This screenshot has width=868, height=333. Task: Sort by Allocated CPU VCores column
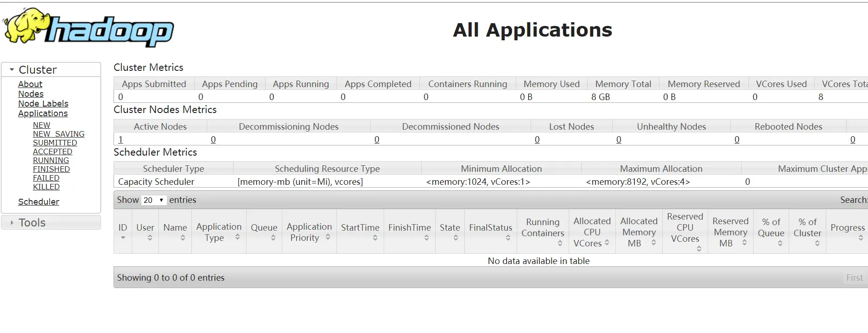pos(592,231)
